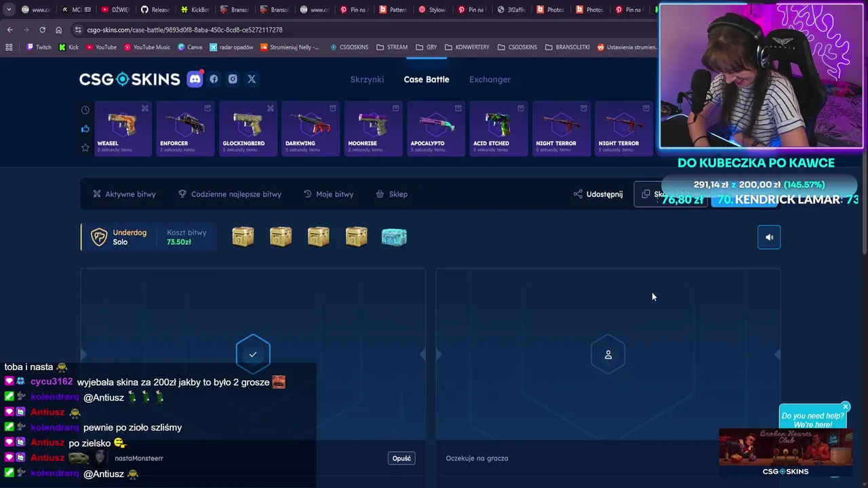Screen dimensions: 868x488
Task: Click the empty player slot hexagon icon
Action: tap(608, 354)
